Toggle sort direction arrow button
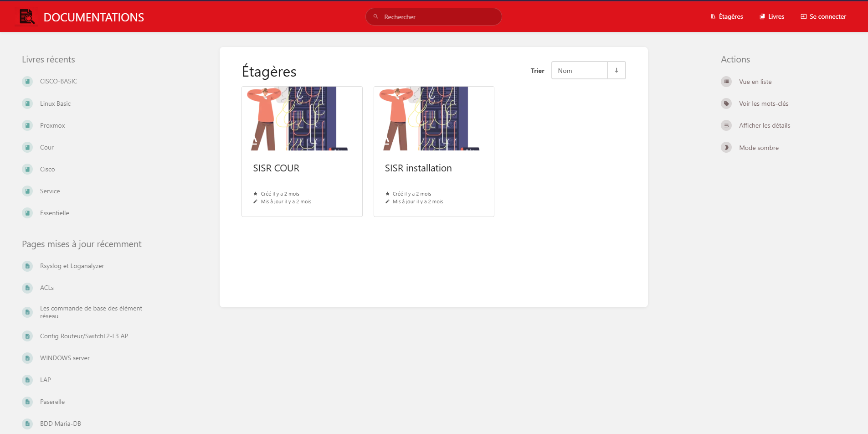 tap(616, 70)
